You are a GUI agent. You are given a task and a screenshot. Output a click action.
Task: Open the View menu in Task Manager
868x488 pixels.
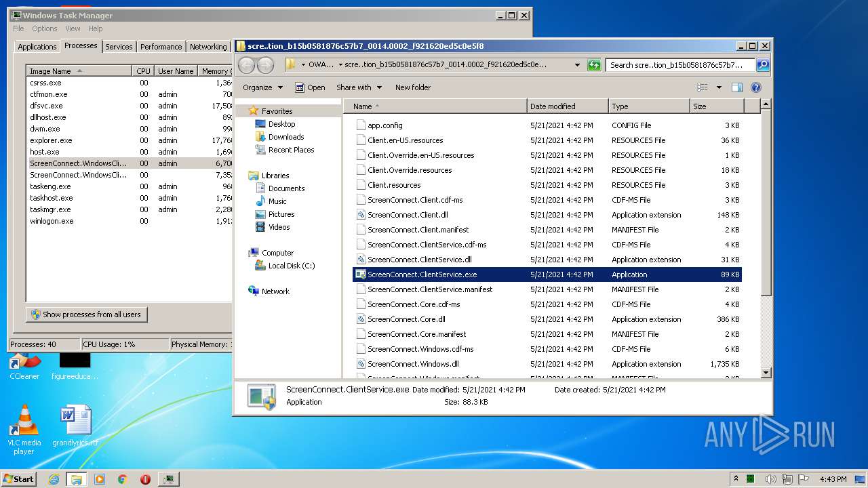click(73, 28)
